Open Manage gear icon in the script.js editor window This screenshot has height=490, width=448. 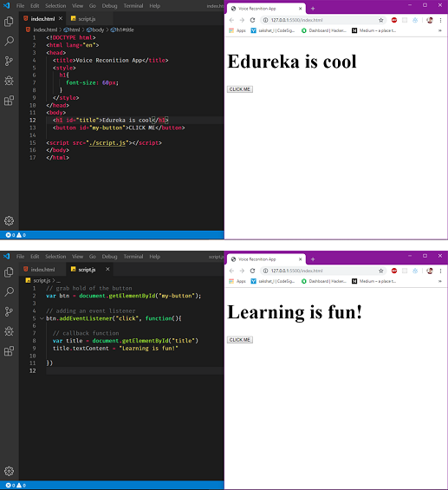pyautogui.click(x=9, y=471)
